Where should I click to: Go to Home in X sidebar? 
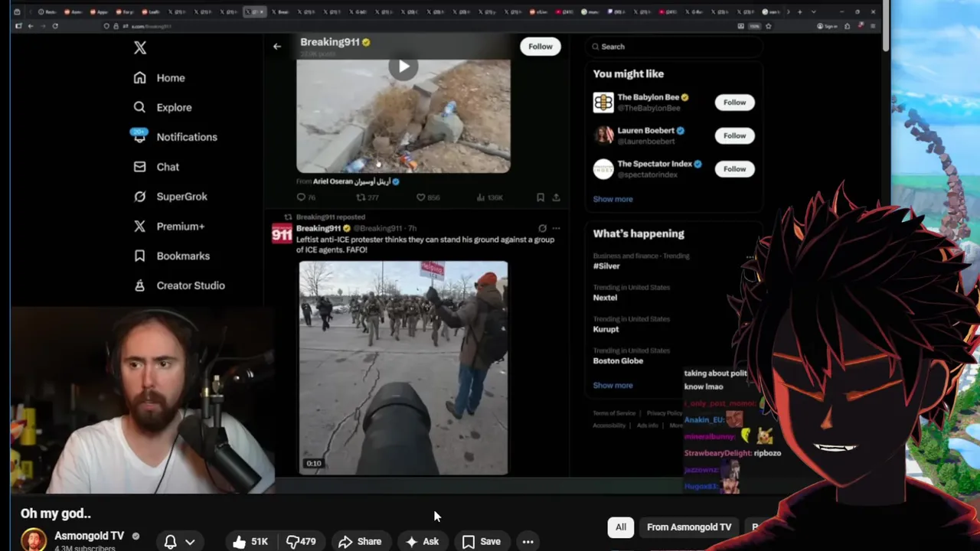(x=159, y=78)
